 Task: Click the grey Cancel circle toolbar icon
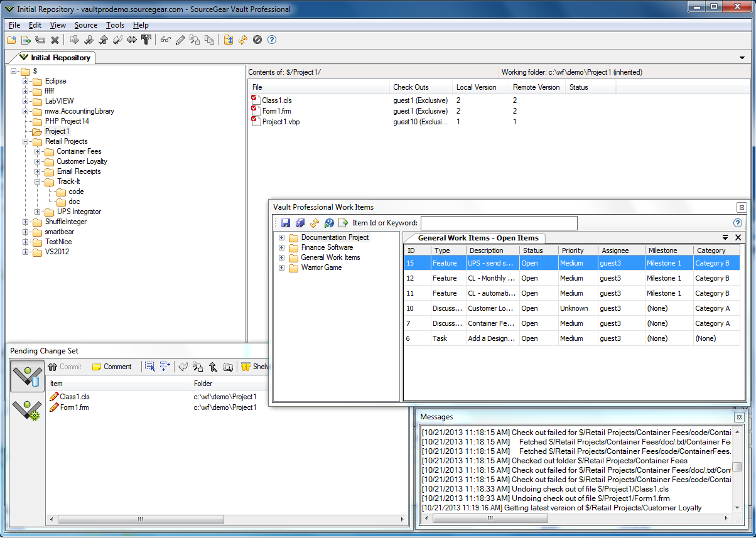tap(257, 40)
